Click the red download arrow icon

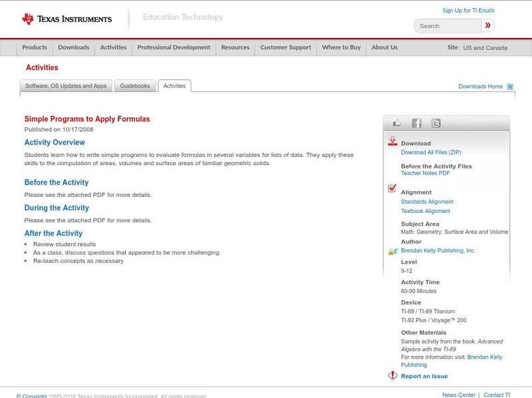pyautogui.click(x=392, y=141)
